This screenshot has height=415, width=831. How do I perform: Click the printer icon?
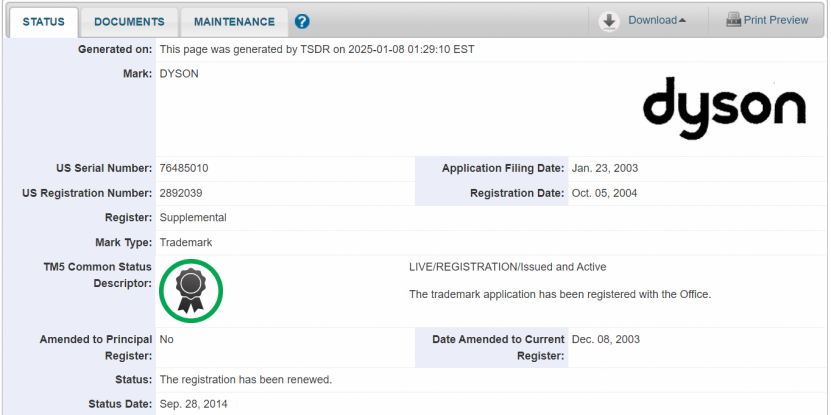pos(733,20)
